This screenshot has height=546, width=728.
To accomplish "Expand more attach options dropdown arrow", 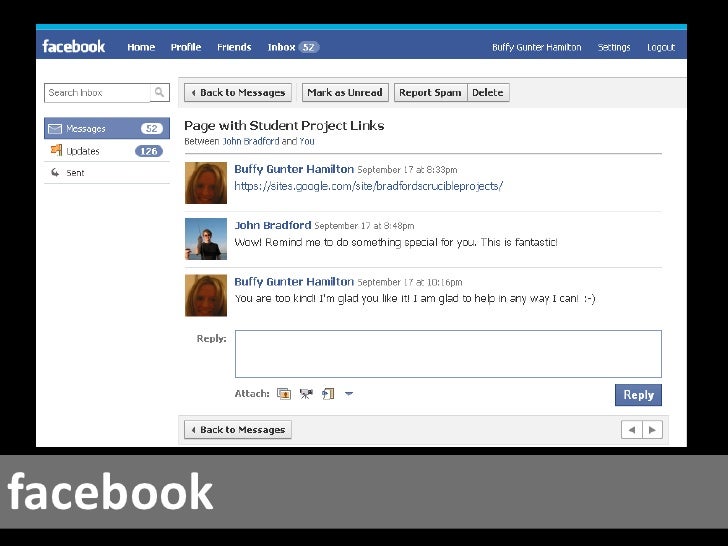I will [349, 394].
